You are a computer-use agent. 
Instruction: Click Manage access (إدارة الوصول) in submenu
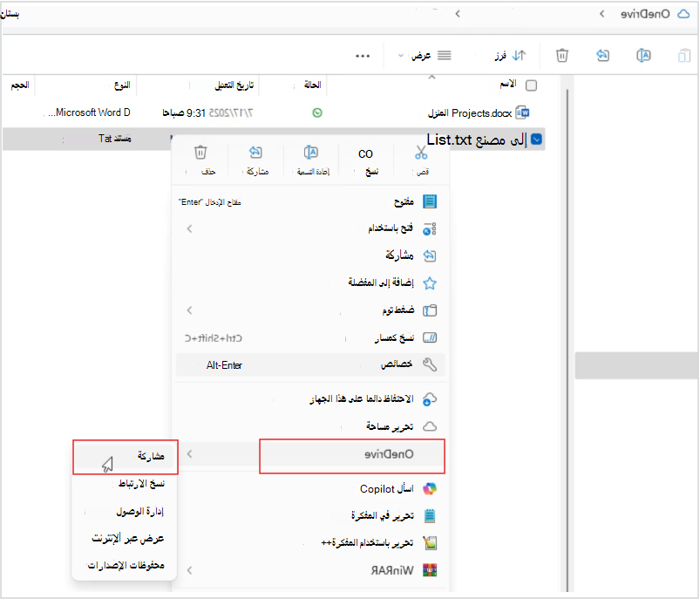(125, 511)
